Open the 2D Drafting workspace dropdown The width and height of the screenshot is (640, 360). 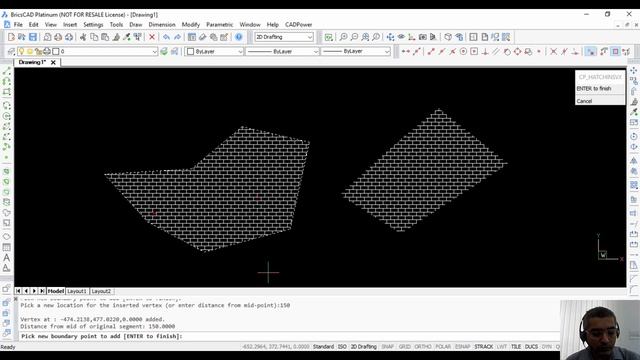pyautogui.click(x=284, y=37)
